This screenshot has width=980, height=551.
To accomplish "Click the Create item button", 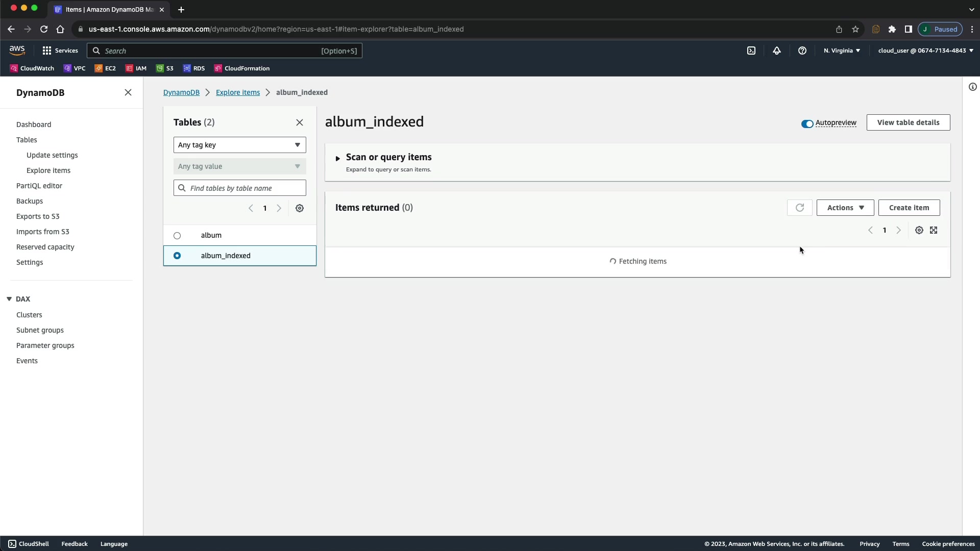I will 909,208.
